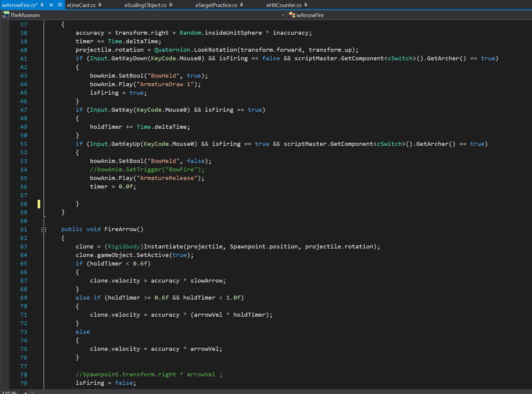The width and height of the screenshot is (532, 394).
Task: Click the lock icon beside eLineCast.cs
Action: pos(100,5)
